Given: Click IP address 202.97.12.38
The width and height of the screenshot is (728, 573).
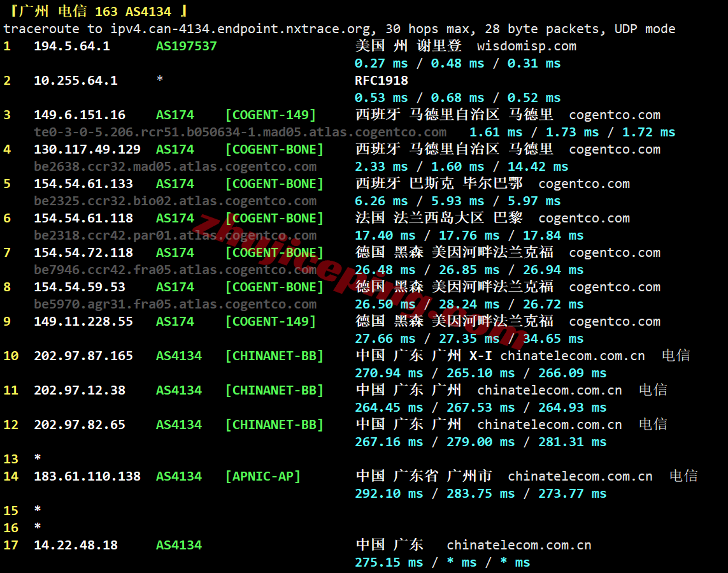Looking at the screenshot, I should click(x=80, y=390).
